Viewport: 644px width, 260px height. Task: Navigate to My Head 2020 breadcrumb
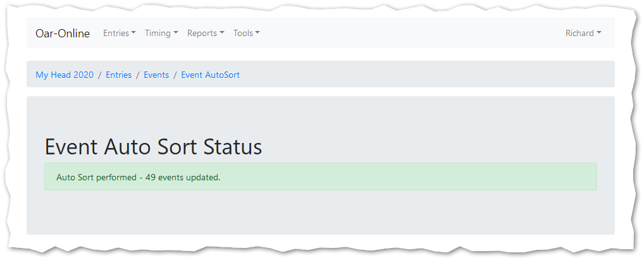[x=65, y=75]
